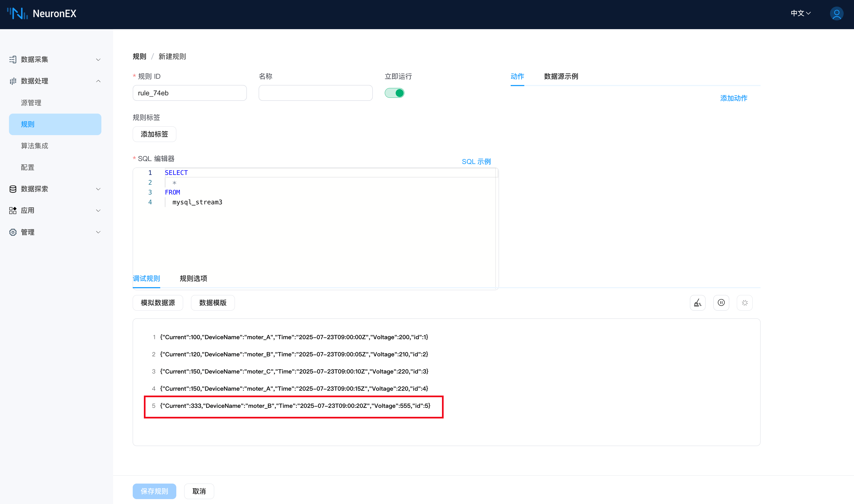Open the NeuronEX logo in the top bar

click(x=41, y=14)
